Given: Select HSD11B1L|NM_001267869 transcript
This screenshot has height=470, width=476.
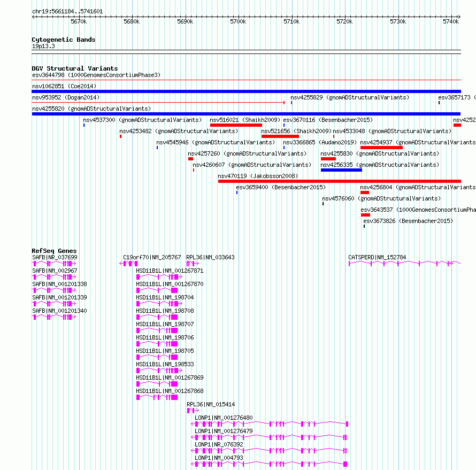Looking at the screenshot, I should pyautogui.click(x=157, y=383).
